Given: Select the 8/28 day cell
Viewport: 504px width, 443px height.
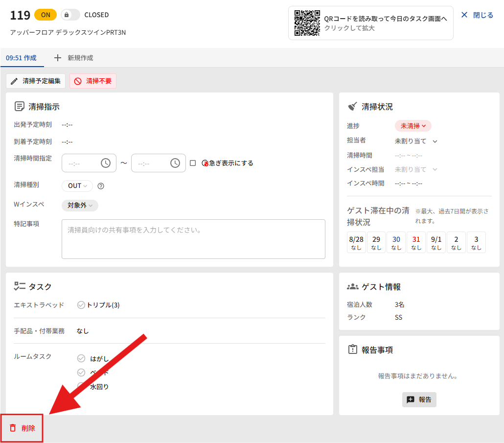Looking at the screenshot, I should pos(356,243).
